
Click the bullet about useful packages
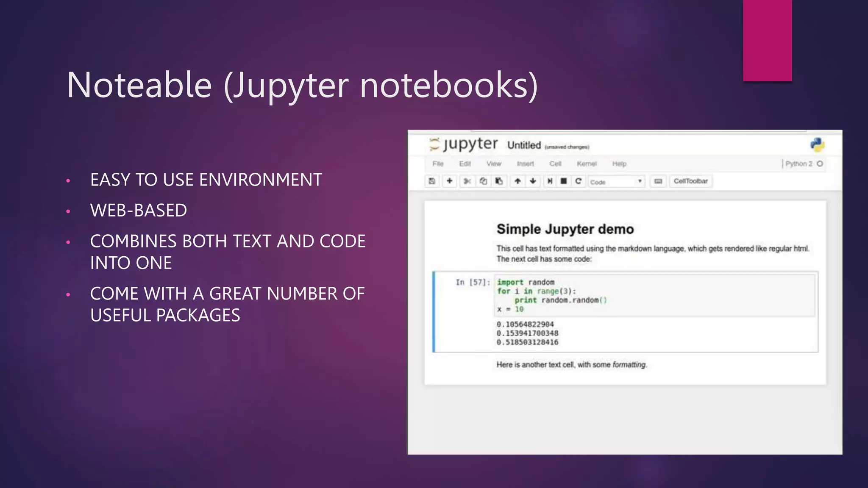(227, 304)
